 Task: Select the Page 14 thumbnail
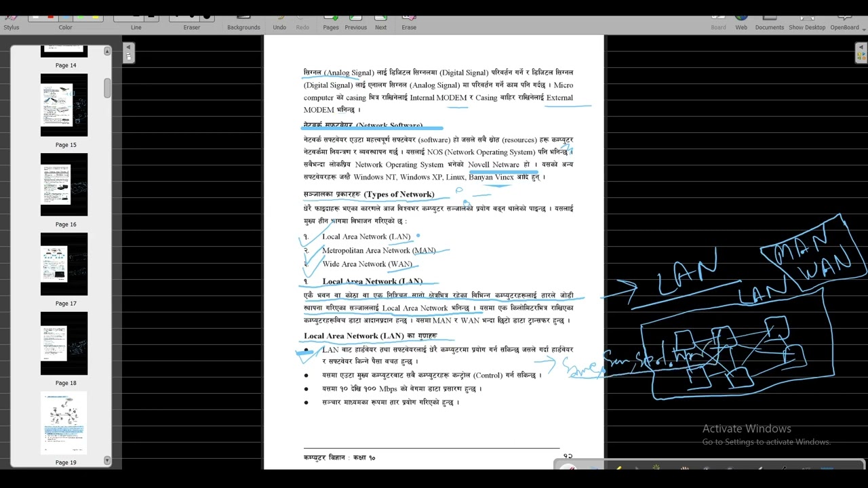point(64,52)
